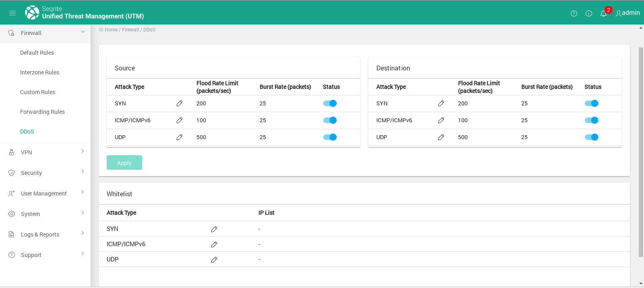Open the notifications bell icon
This screenshot has height=288, width=644.
(x=603, y=14)
